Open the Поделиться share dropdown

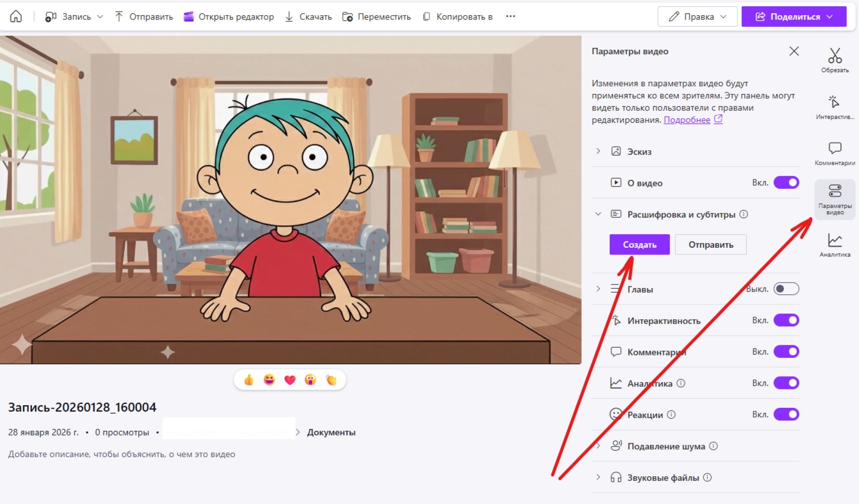coord(794,17)
